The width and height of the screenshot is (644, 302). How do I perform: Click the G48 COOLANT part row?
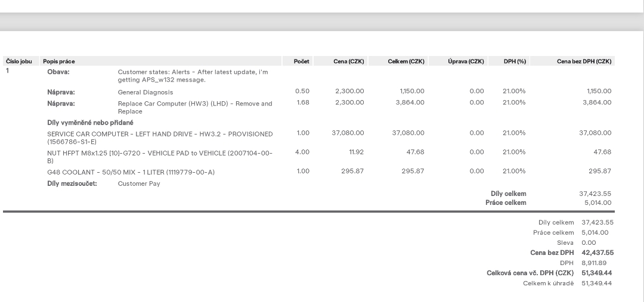309,172
